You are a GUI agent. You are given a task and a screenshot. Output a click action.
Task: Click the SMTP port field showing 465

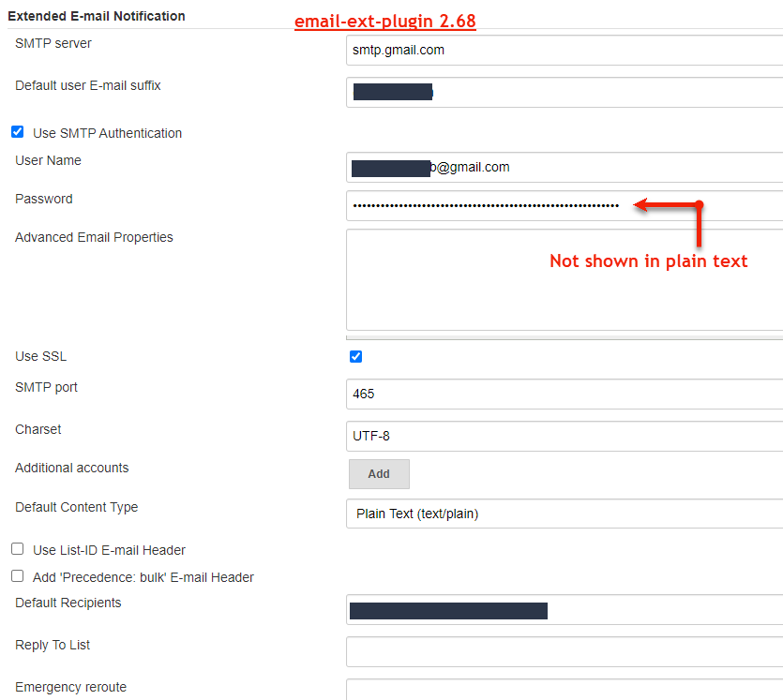pyautogui.click(x=563, y=394)
